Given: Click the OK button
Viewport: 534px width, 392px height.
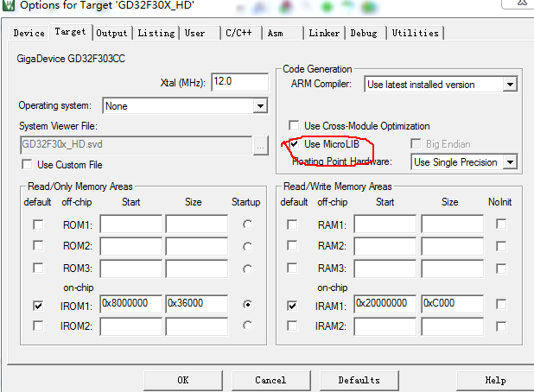Looking at the screenshot, I should point(183,380).
